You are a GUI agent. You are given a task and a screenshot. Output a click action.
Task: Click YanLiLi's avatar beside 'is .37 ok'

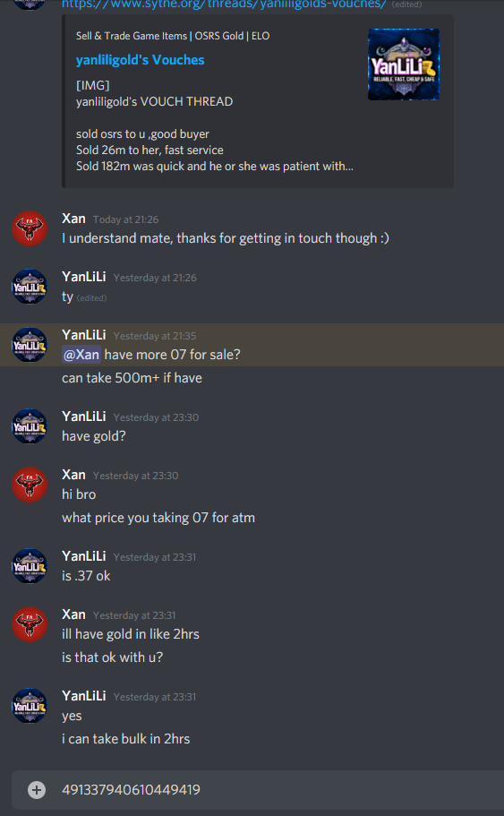coord(30,566)
